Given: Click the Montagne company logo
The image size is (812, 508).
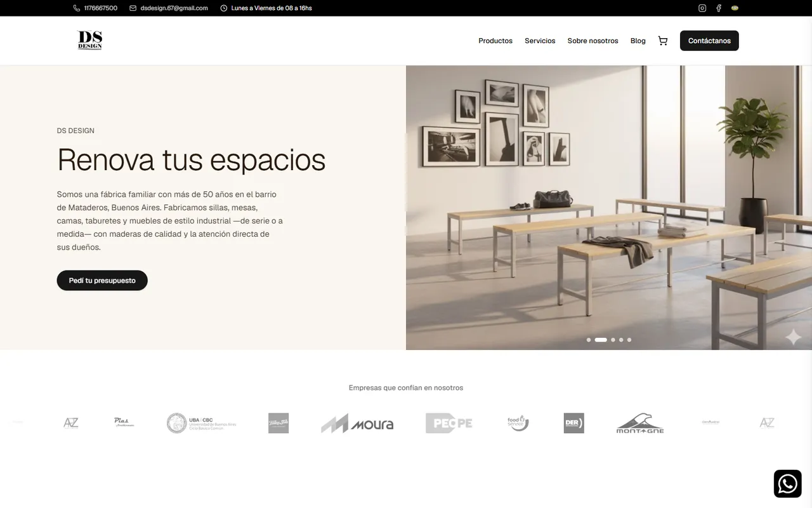Looking at the screenshot, I should (x=640, y=424).
